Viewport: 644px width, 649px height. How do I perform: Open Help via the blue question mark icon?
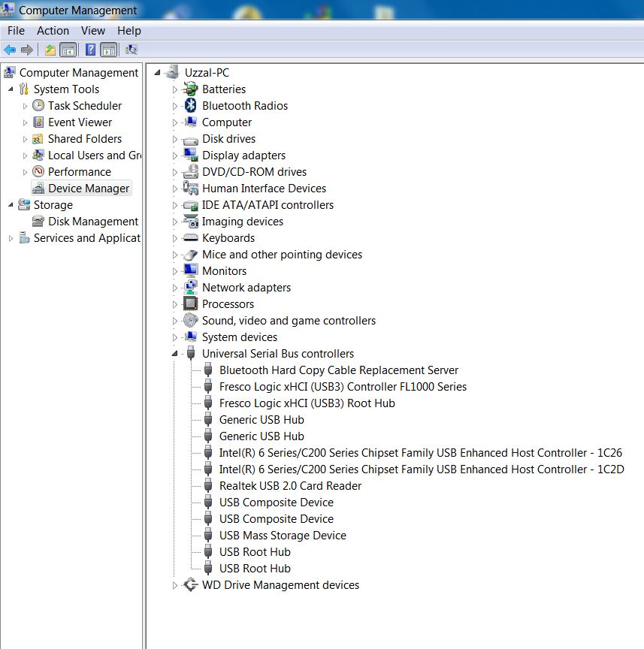click(x=90, y=50)
